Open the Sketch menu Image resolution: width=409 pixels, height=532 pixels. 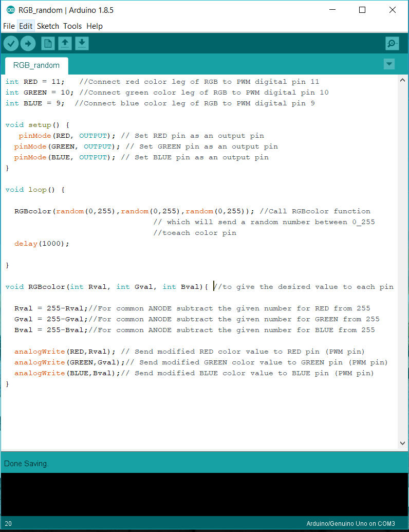[48, 26]
